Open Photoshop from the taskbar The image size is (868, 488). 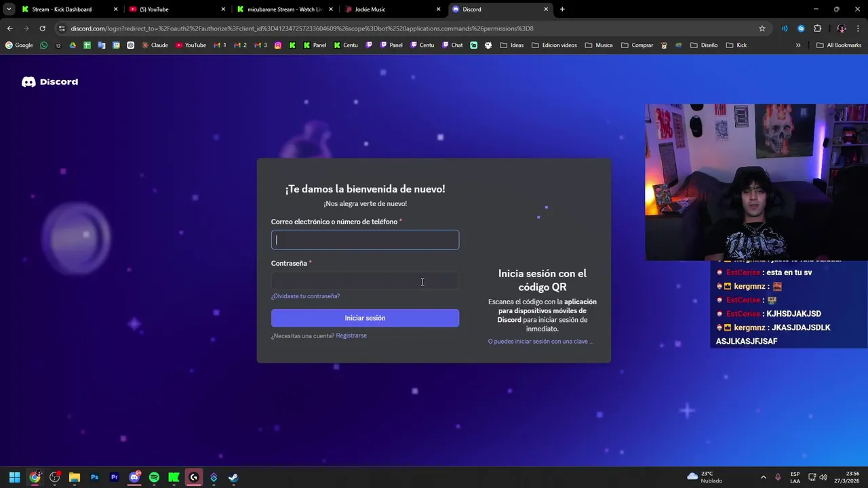click(x=94, y=477)
